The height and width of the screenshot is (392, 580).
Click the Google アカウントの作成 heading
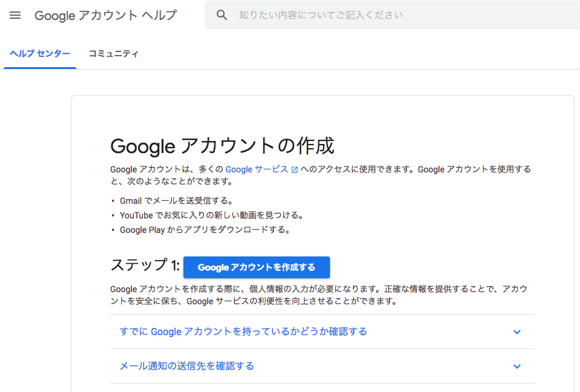coord(222,146)
